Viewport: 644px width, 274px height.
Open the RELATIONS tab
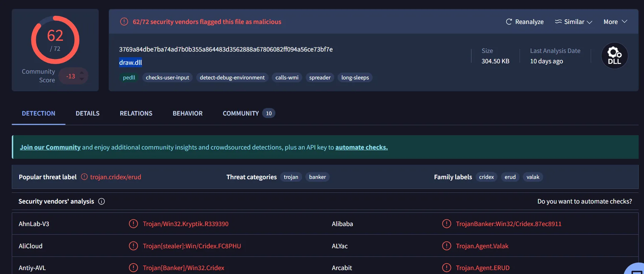(136, 113)
